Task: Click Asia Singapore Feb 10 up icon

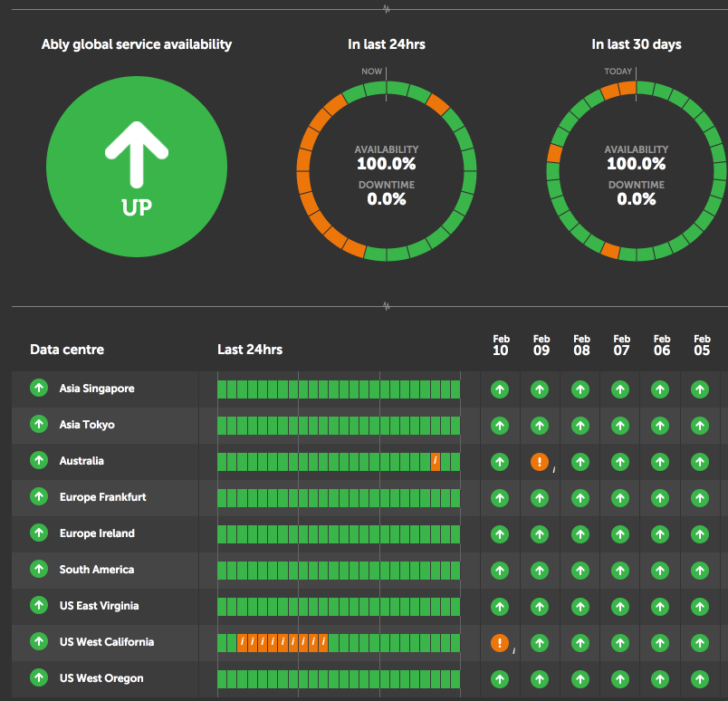Action: point(500,389)
